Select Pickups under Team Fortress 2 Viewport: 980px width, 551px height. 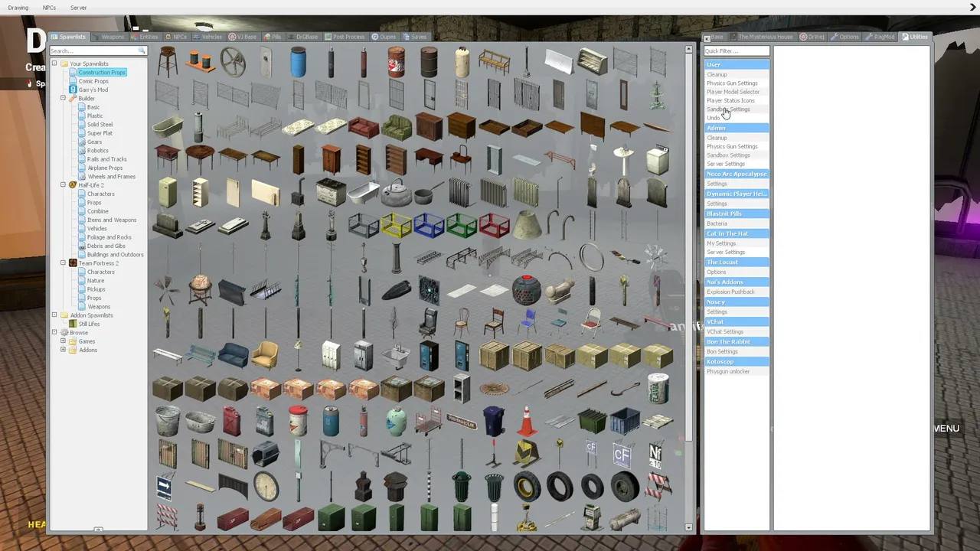coord(96,289)
